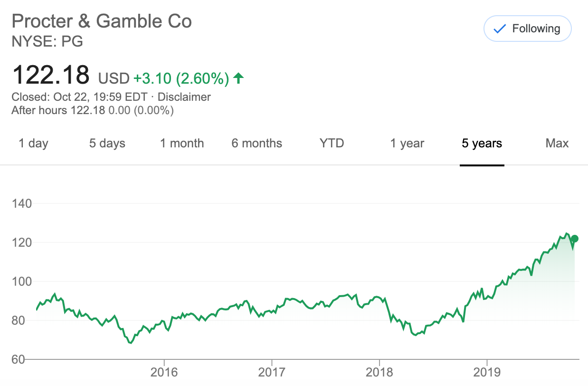Click the green endpoint dot on chart
This screenshot has height=386, width=588.
click(x=575, y=239)
